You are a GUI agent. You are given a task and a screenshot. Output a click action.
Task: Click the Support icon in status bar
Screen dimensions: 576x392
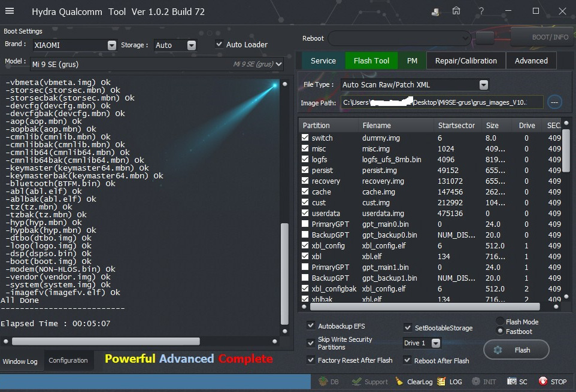356,381
